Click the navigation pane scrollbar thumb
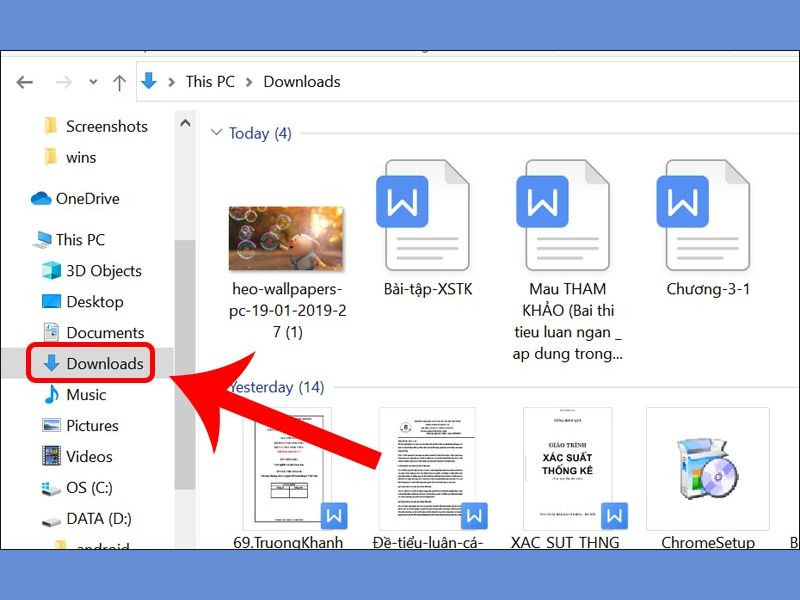Image resolution: width=800 pixels, height=600 pixels. [185, 364]
